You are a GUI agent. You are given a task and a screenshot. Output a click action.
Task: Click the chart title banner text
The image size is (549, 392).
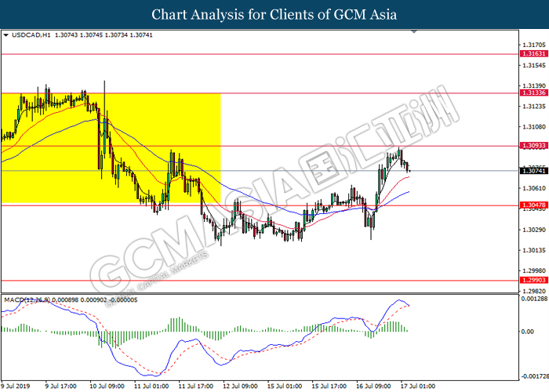[274, 14]
